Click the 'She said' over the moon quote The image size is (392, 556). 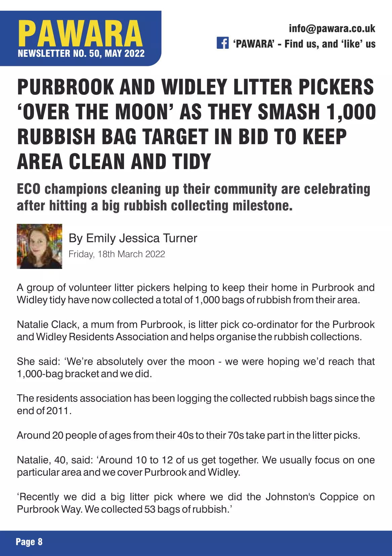(196, 367)
